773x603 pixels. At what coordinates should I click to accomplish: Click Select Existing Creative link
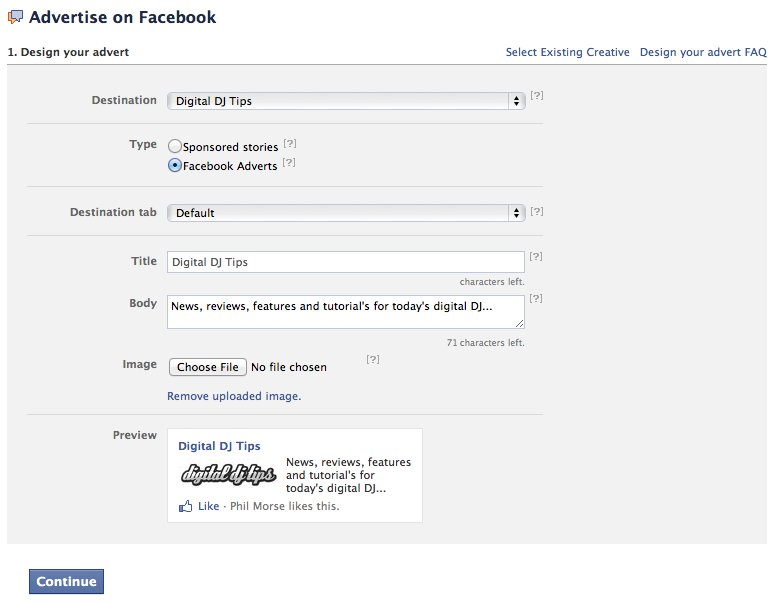[567, 52]
